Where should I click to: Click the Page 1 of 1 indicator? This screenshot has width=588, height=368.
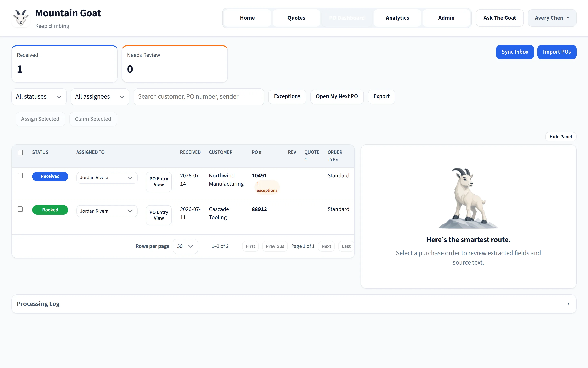(303, 246)
